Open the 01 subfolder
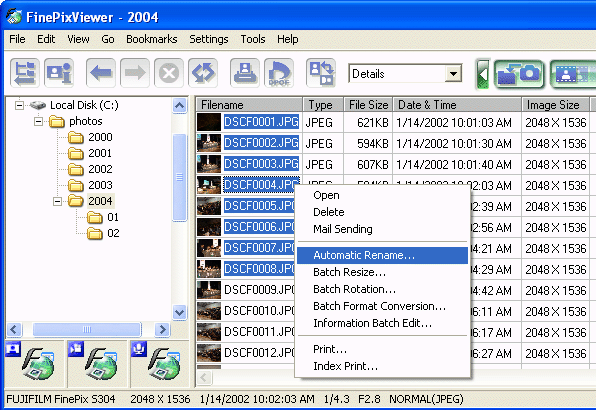Viewport: 596px width, 410px height. (103, 217)
